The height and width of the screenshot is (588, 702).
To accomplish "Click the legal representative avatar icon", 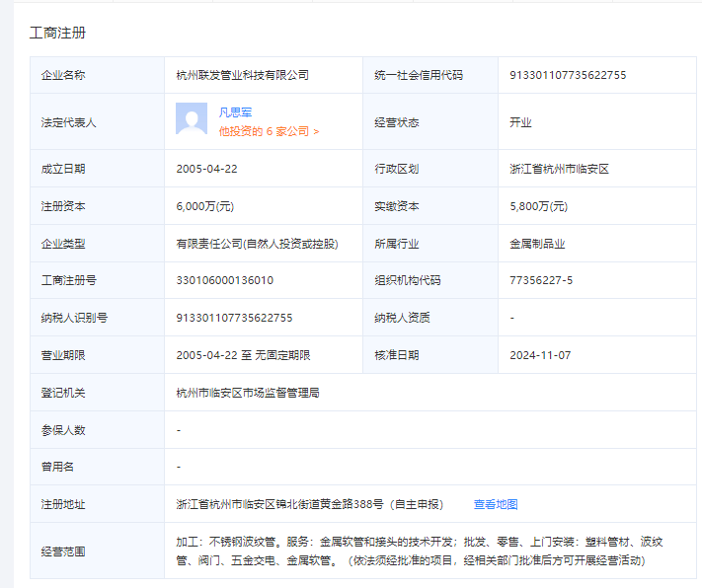I will point(192,118).
